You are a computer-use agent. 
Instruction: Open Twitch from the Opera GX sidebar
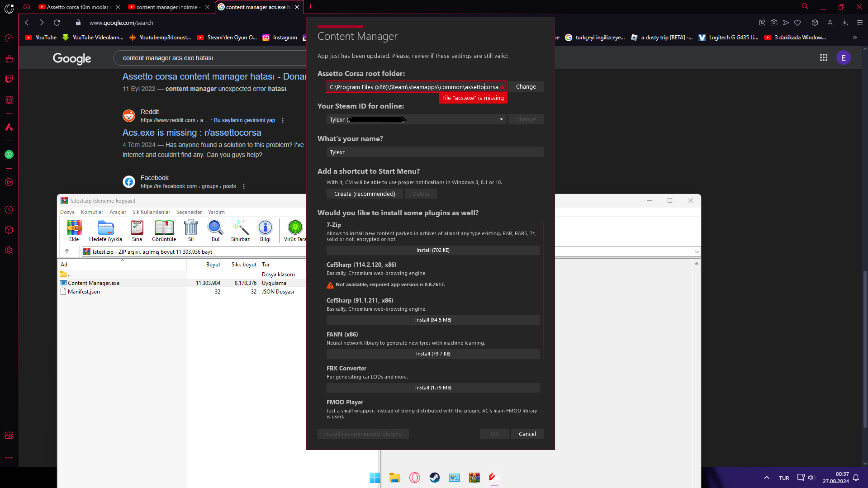pyautogui.click(x=9, y=79)
